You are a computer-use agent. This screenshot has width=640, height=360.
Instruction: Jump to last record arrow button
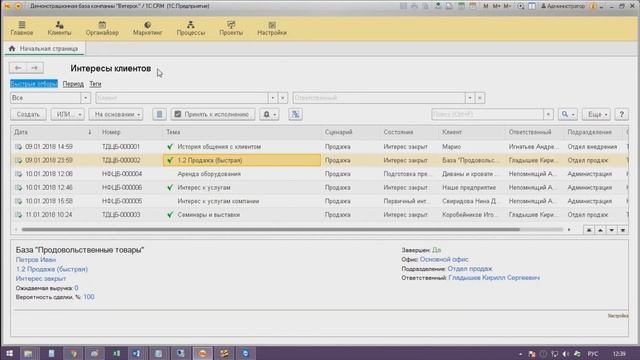[623, 230]
